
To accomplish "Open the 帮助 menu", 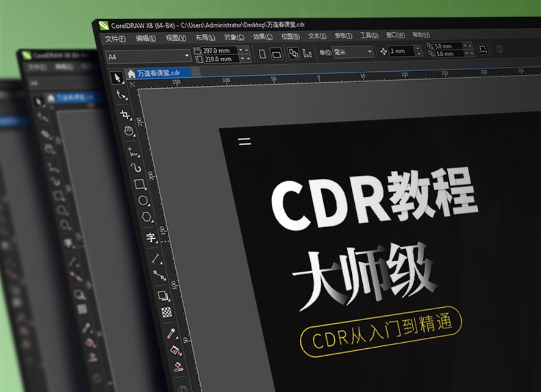I will coord(421,34).
